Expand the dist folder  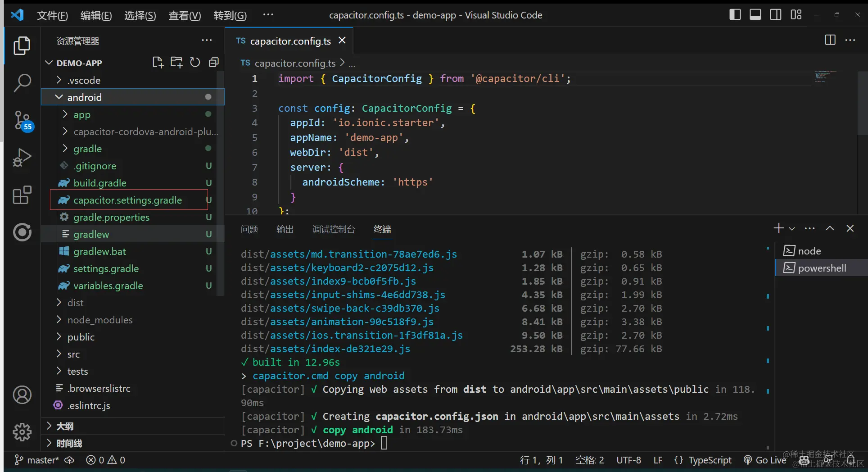pyautogui.click(x=59, y=302)
